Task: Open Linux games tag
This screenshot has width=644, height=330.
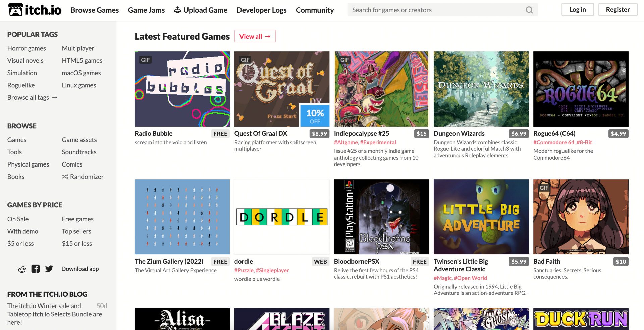Action: tap(79, 85)
